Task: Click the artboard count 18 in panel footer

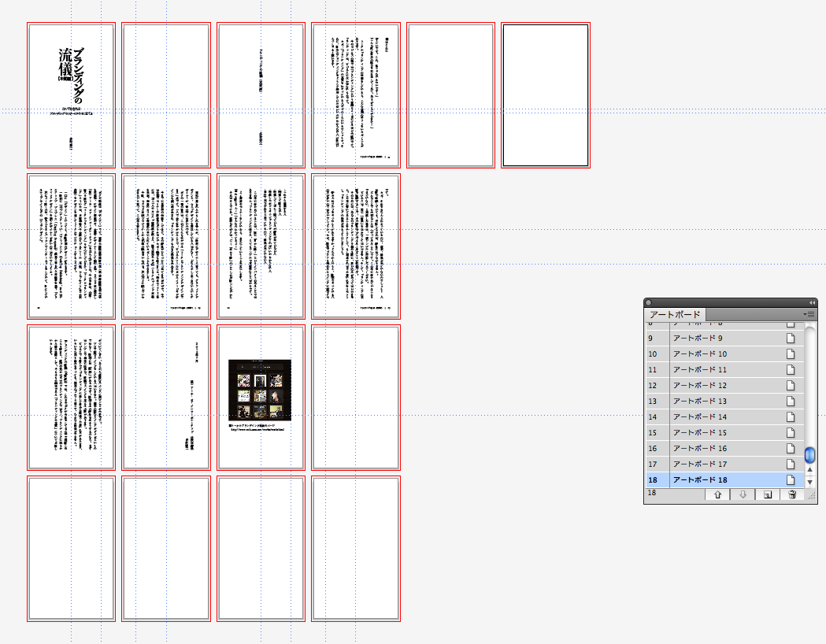Action: [652, 493]
